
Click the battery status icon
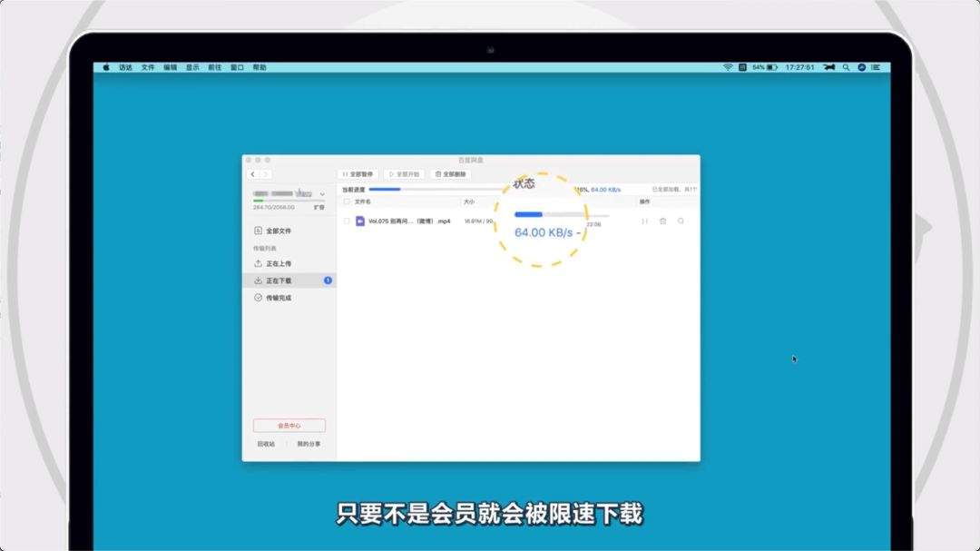772,67
